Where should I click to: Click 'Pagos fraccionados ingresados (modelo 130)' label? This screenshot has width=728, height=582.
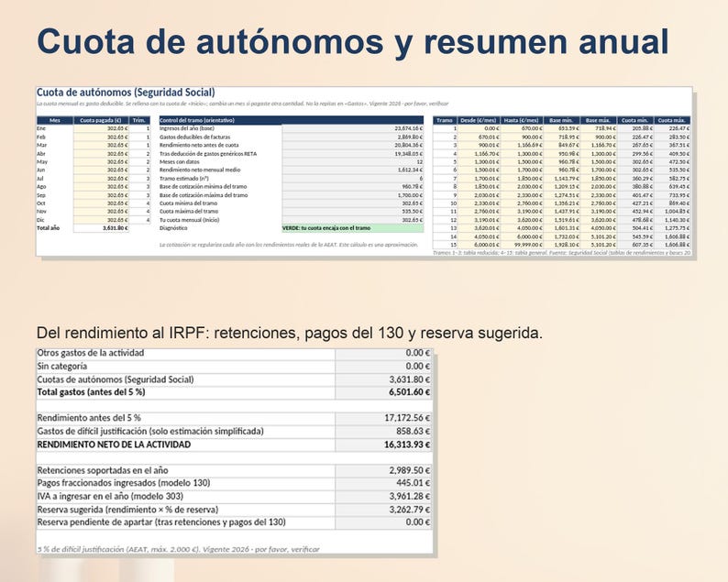[124, 483]
